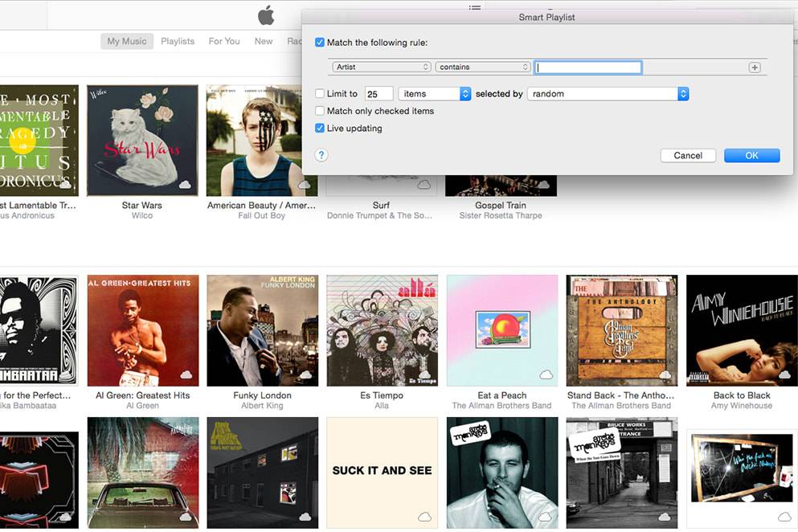Open the American Beauty album cover
The width and height of the screenshot is (798, 532).
262,141
